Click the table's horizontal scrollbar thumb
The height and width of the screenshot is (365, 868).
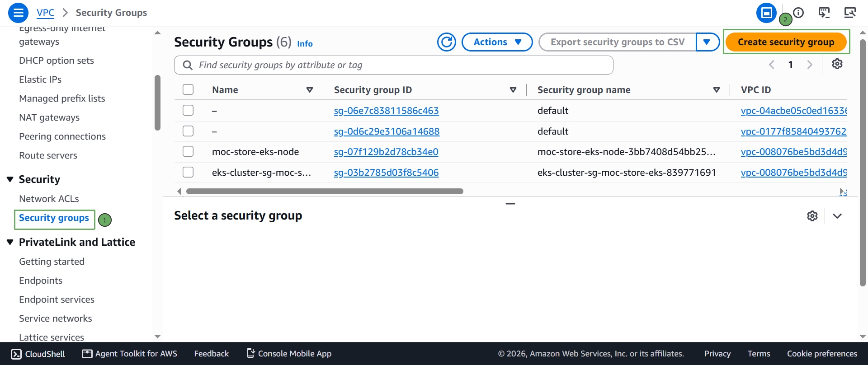click(325, 192)
